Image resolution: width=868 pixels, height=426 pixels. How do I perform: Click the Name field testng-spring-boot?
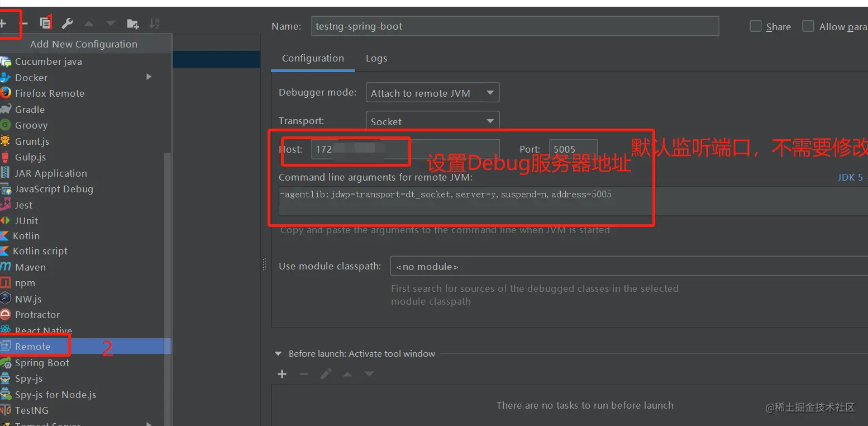pos(515,26)
